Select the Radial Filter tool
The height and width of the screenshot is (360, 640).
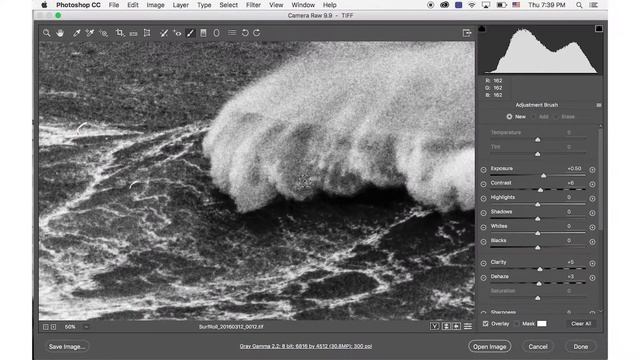[216, 33]
